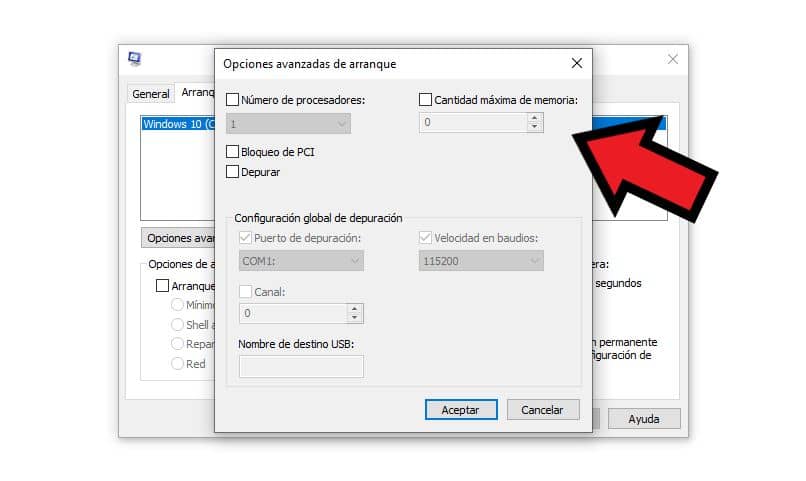The width and height of the screenshot is (806, 481).
Task: Increase the Cantidad máxima de memoria value
Action: pyautogui.click(x=535, y=118)
